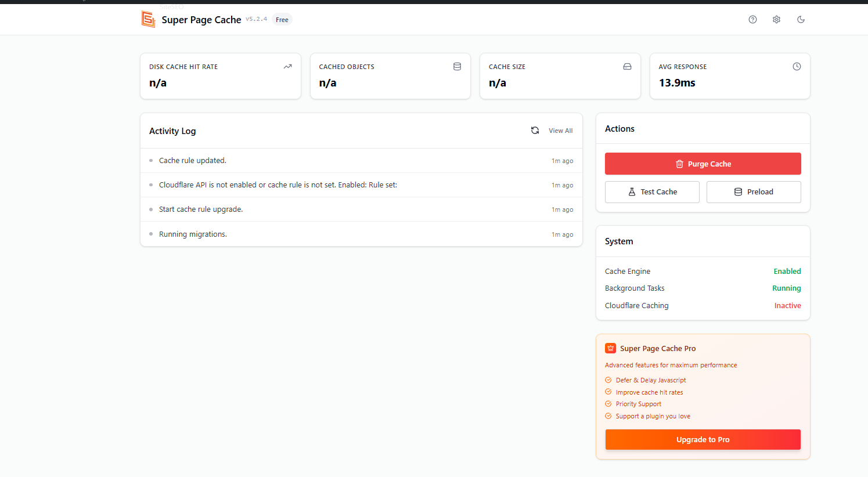
Task: Click the Free plan badge
Action: pos(282,20)
